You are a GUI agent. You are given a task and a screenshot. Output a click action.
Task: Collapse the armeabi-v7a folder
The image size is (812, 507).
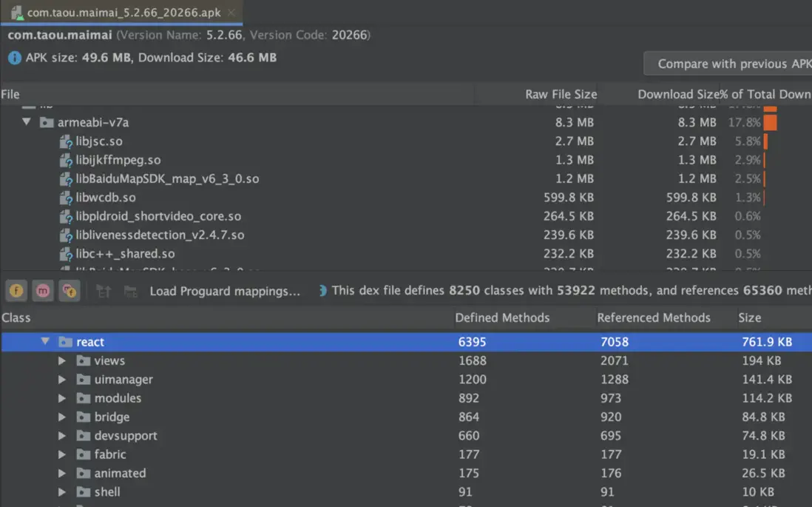point(27,122)
